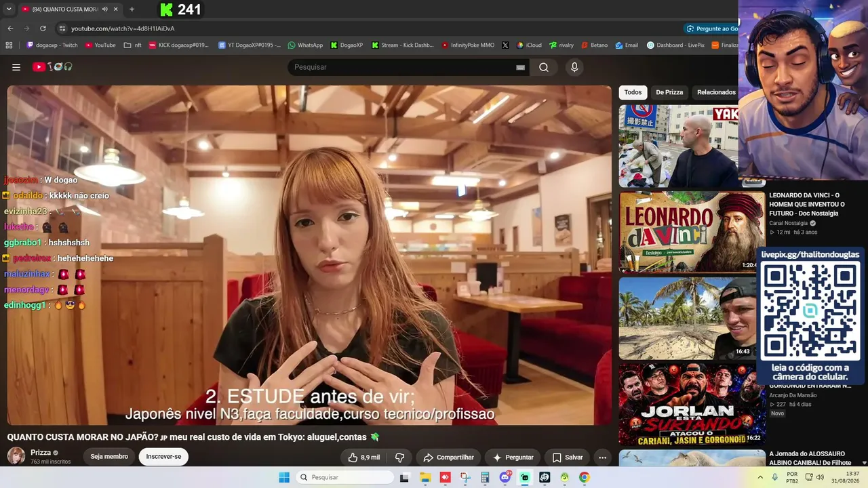Click the Perguntar ask button

click(513, 457)
